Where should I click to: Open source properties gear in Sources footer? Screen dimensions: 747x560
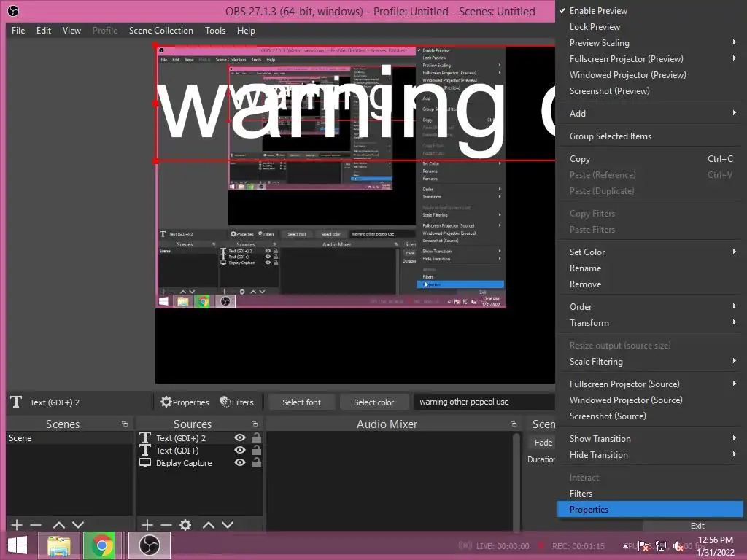[185, 525]
